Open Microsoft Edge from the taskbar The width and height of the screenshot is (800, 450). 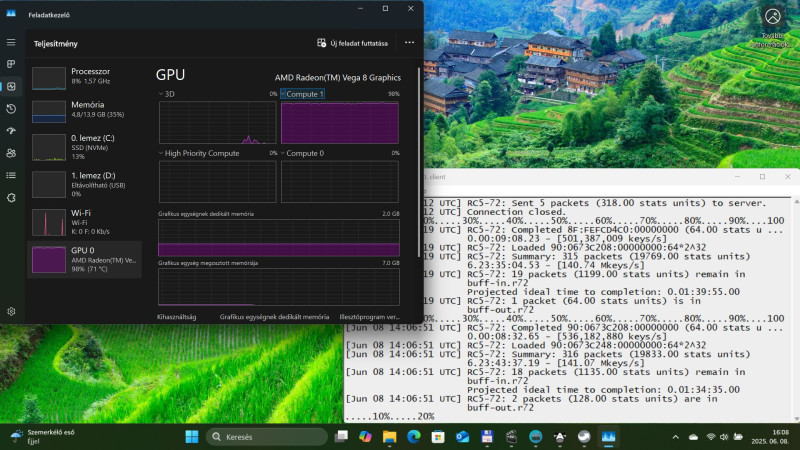pos(414,437)
